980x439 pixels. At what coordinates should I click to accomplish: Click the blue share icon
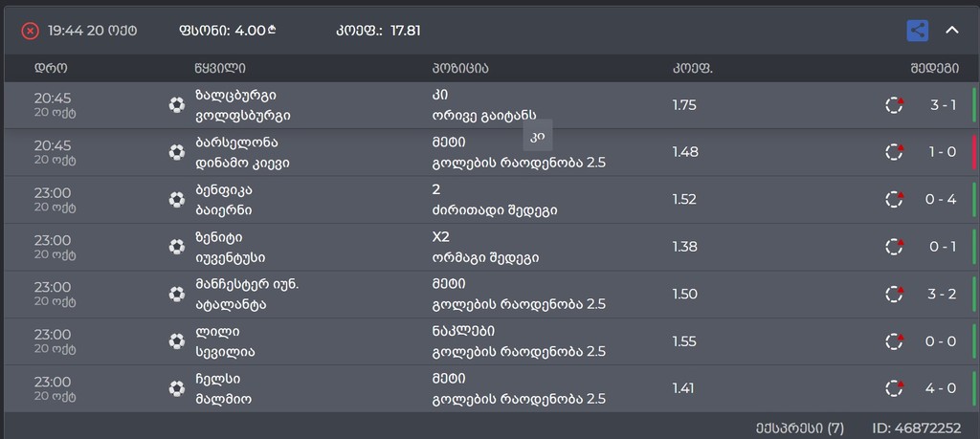click(917, 30)
